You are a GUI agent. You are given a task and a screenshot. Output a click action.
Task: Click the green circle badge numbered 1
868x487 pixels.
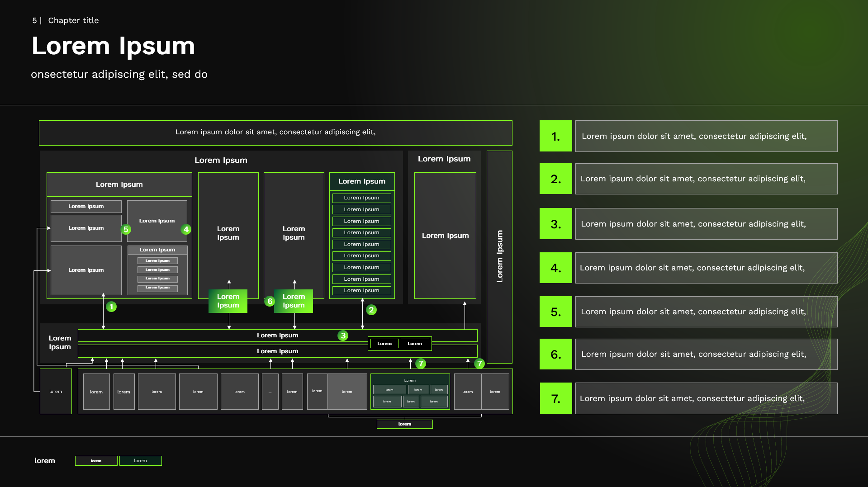point(111,307)
